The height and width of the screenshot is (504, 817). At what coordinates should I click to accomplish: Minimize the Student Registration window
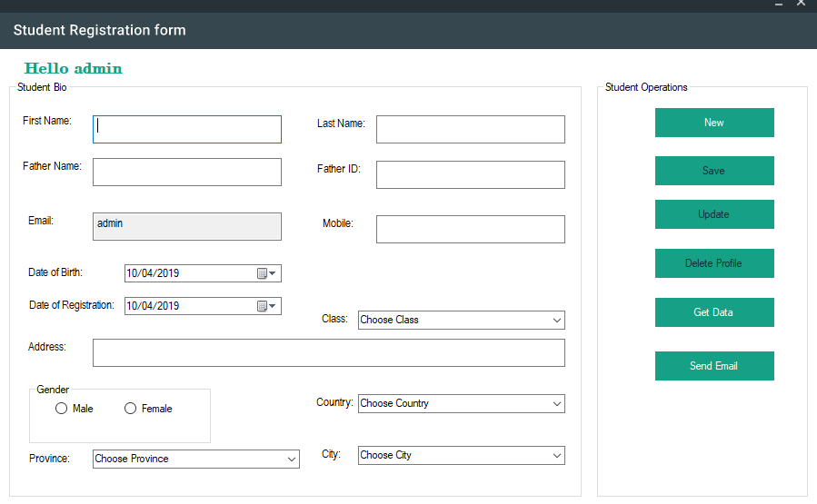pyautogui.click(x=779, y=5)
